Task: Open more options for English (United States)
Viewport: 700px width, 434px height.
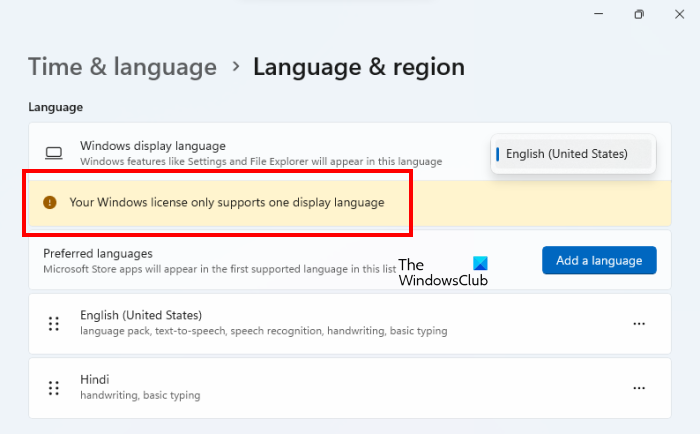Action: coord(639,324)
